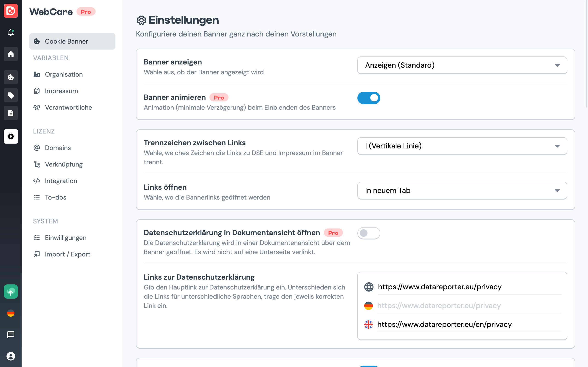Open the cookie icon in the dark sidebar

[11, 77]
